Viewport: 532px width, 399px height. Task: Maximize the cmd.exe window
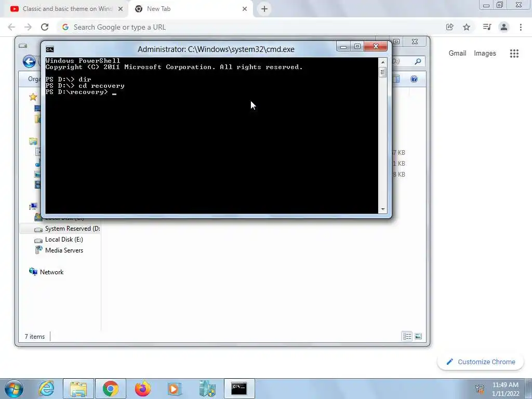click(357, 46)
